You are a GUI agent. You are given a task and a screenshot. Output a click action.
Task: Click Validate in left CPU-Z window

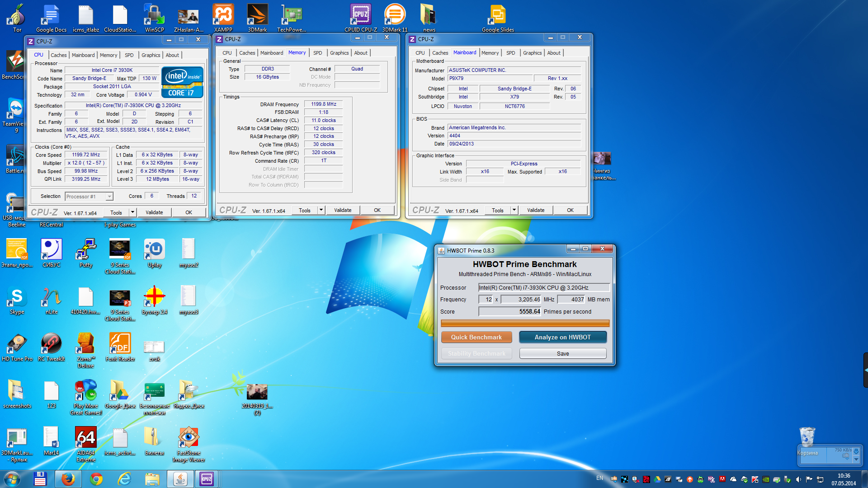(x=154, y=212)
